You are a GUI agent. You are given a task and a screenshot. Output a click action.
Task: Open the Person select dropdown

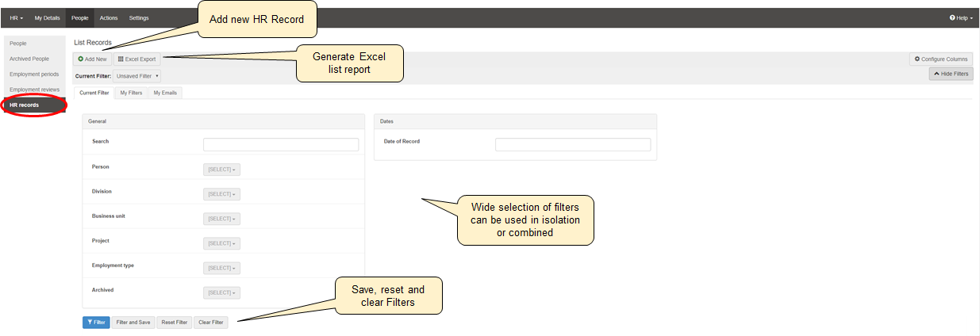(x=221, y=170)
